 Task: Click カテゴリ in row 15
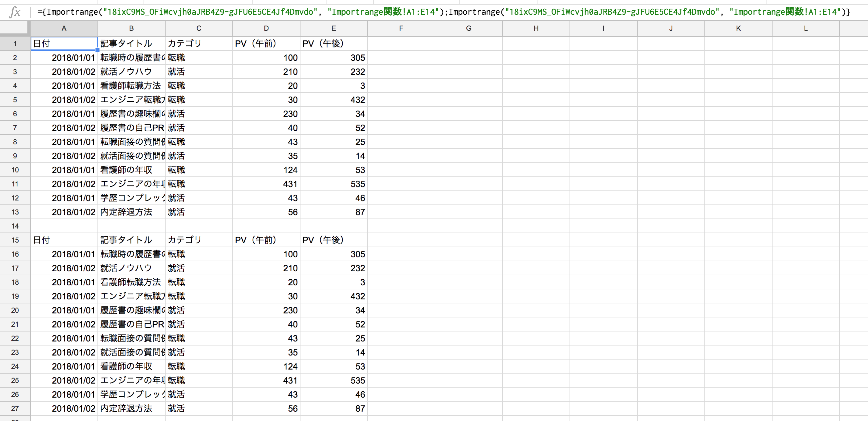(x=199, y=240)
